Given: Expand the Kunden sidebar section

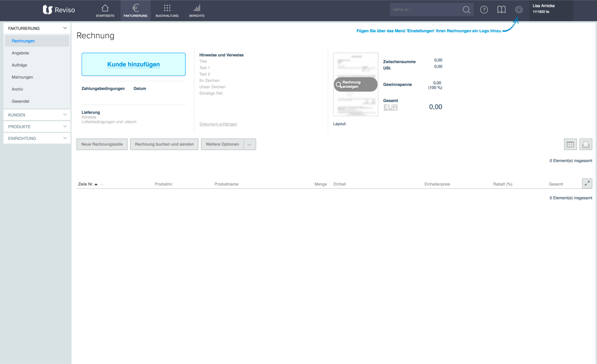Looking at the screenshot, I should coord(37,115).
